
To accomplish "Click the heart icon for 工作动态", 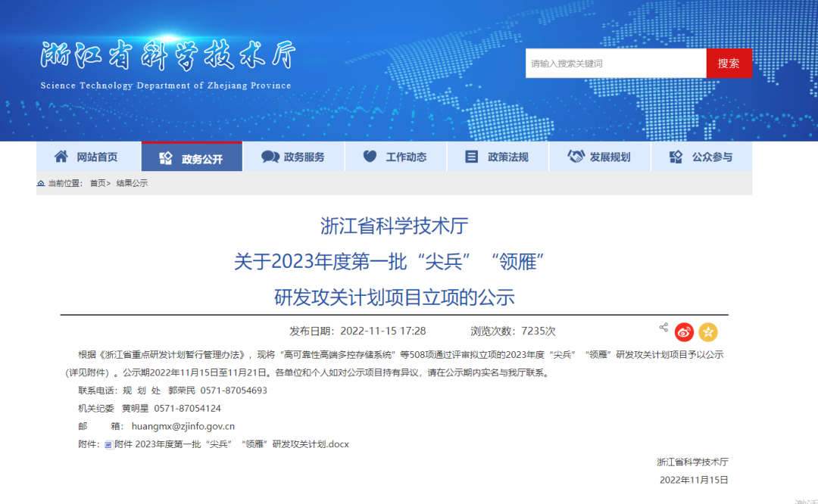I will pyautogui.click(x=370, y=156).
